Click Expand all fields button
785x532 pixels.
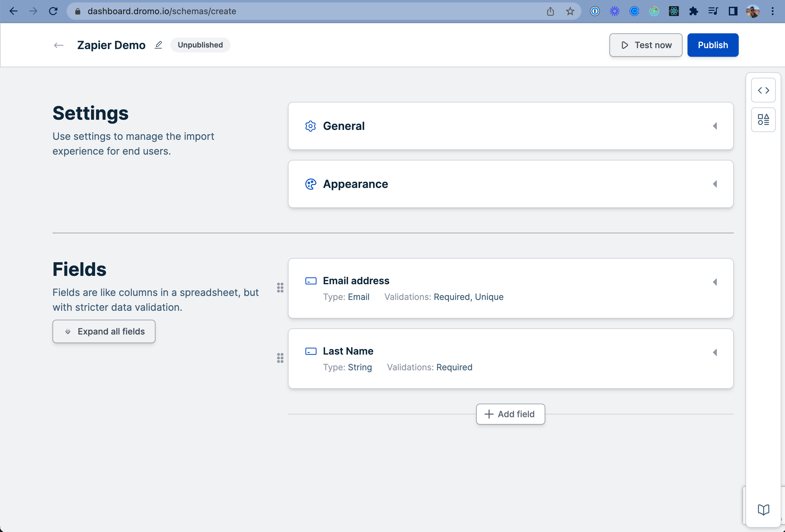point(104,331)
